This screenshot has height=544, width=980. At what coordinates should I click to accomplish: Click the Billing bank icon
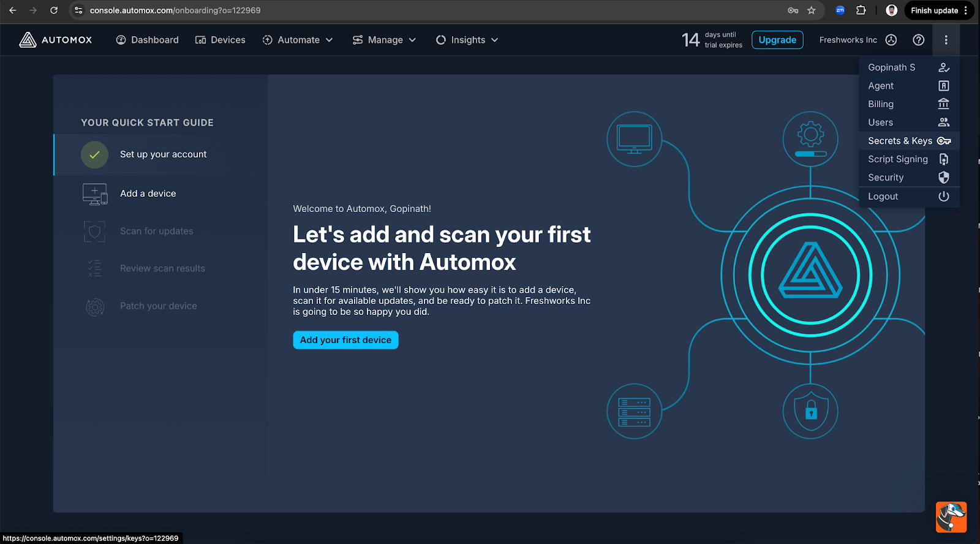[x=944, y=104]
